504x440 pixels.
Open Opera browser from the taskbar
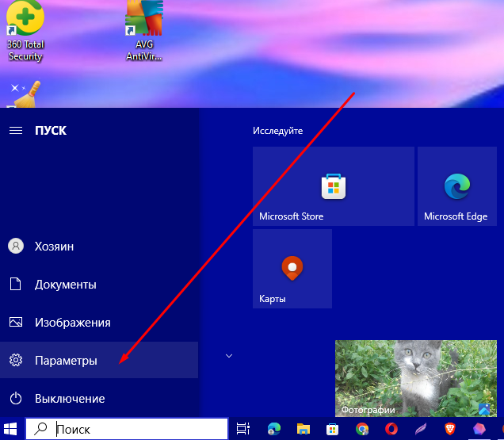[x=391, y=429]
